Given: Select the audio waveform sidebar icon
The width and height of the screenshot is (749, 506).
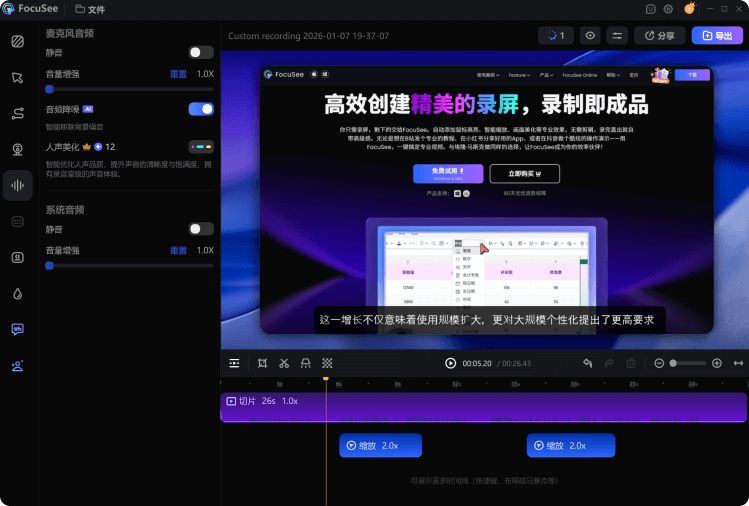Looking at the screenshot, I should [x=18, y=185].
